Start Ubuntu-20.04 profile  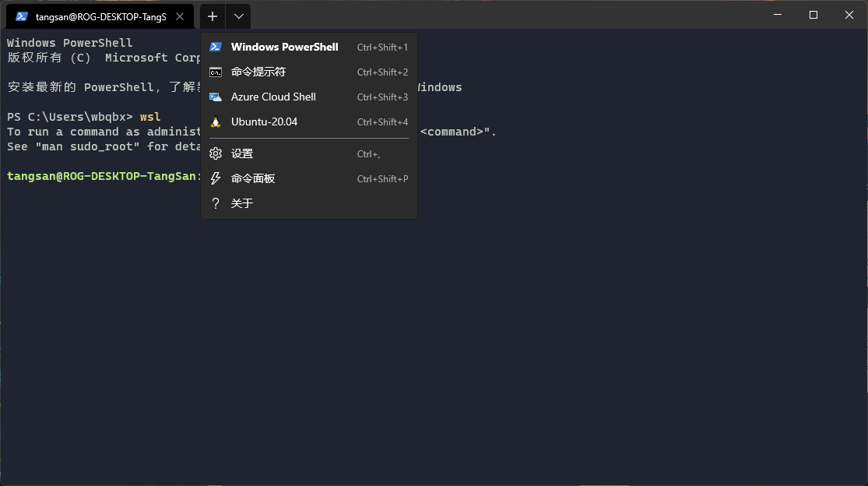[309, 121]
